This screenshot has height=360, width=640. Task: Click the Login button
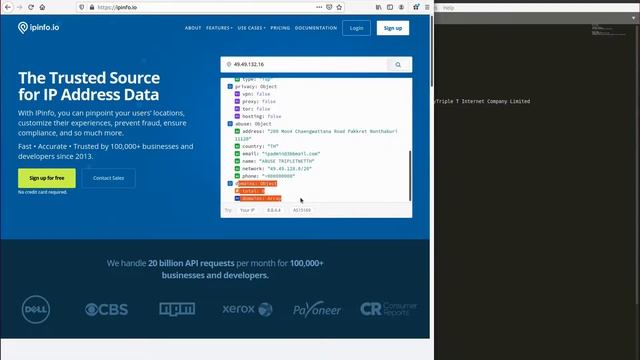[x=356, y=28]
